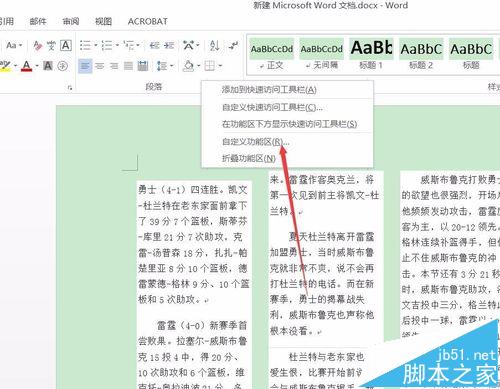Toggle Align Left in paragraph group
Image resolution: width=500 pixels, height=389 pixels.
pyautogui.click(x=85, y=66)
